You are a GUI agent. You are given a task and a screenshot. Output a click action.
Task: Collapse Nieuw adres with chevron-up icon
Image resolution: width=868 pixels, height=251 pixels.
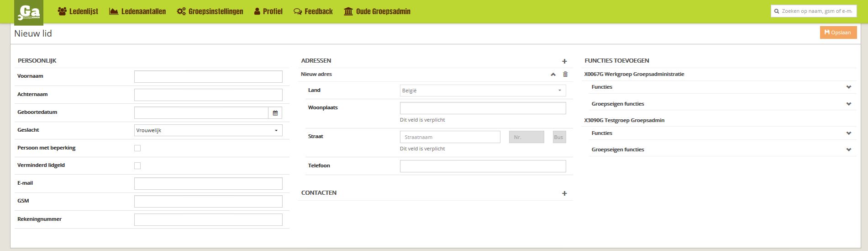point(553,75)
